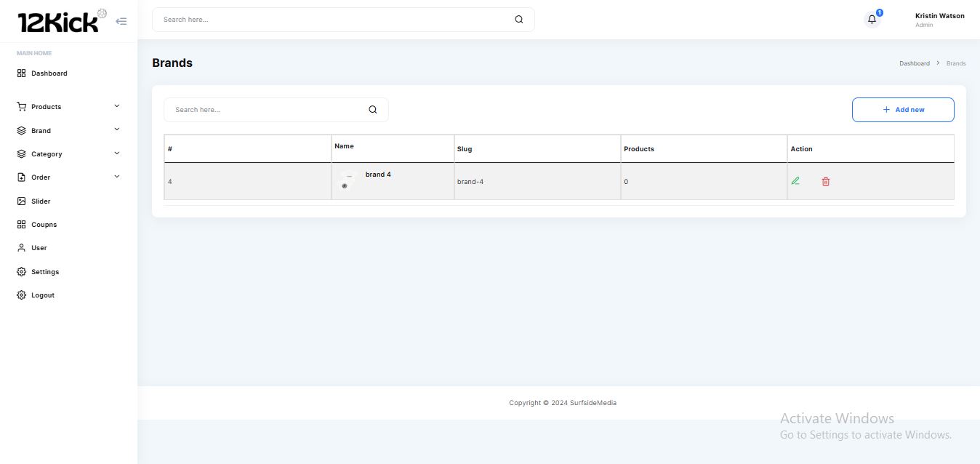Expand the Category sidebar menu

pos(47,154)
